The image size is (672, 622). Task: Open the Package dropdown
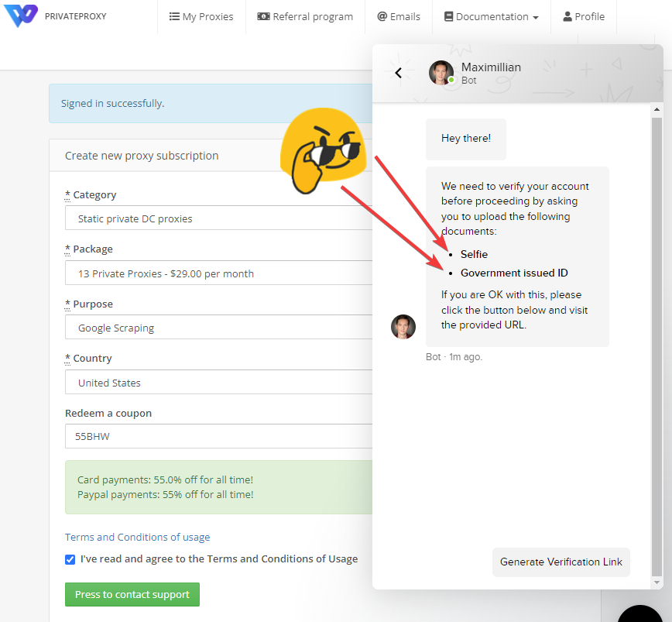(218, 273)
